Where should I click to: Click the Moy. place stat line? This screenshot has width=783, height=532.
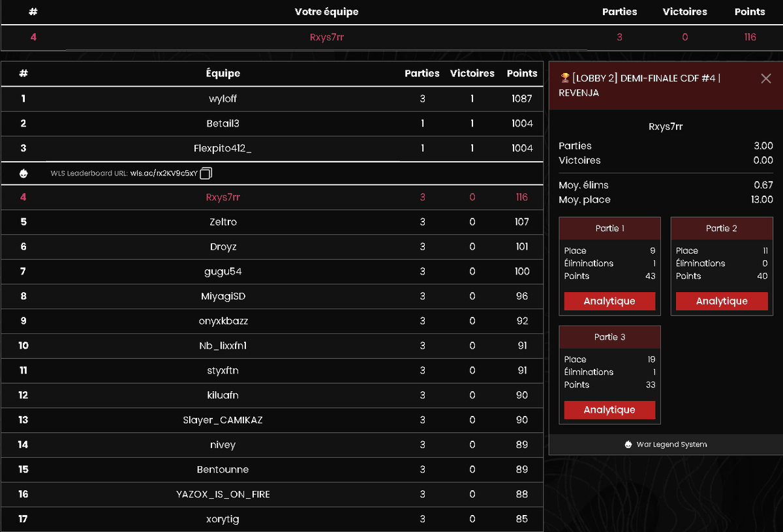[x=666, y=199]
